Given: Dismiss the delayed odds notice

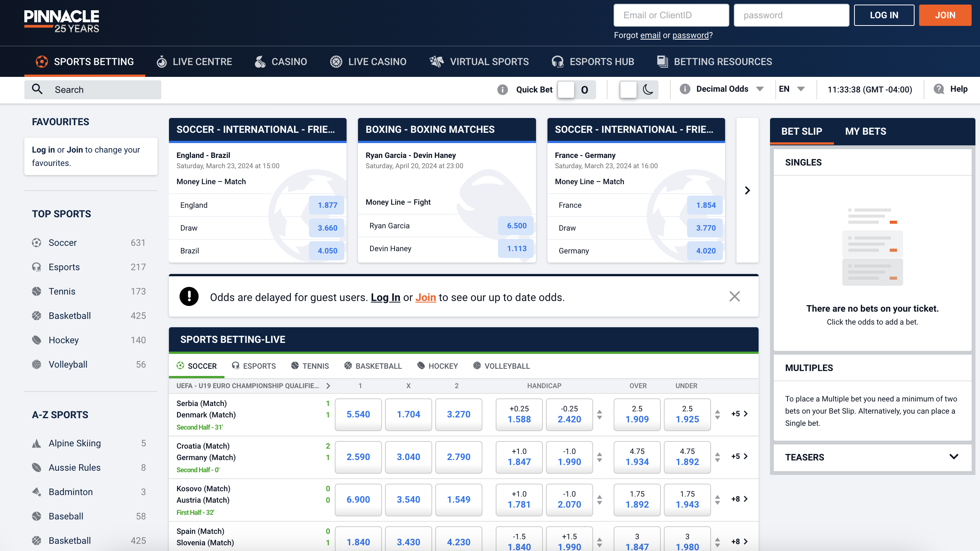Looking at the screenshot, I should coord(734,296).
